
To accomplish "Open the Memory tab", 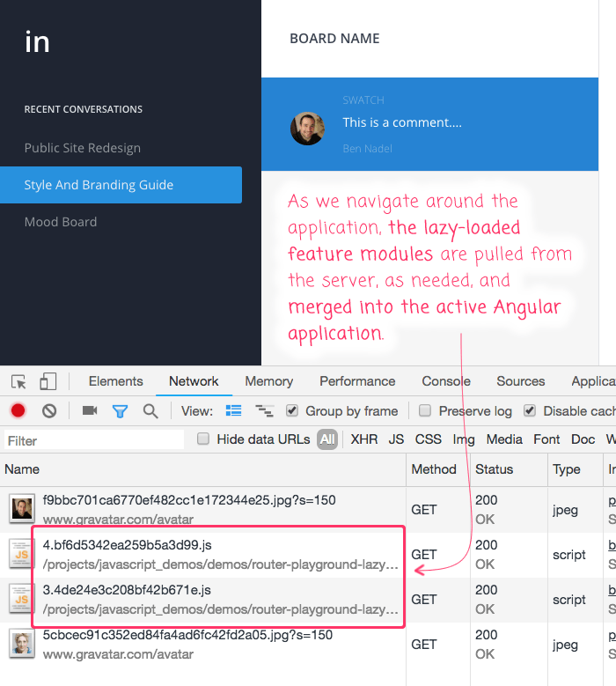I will click(x=269, y=381).
